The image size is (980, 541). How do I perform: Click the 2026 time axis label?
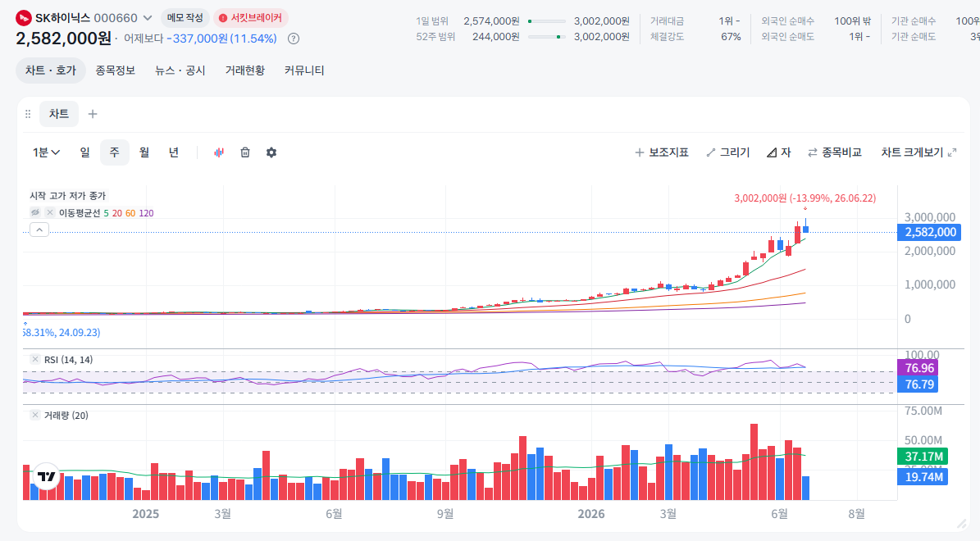[591, 513]
